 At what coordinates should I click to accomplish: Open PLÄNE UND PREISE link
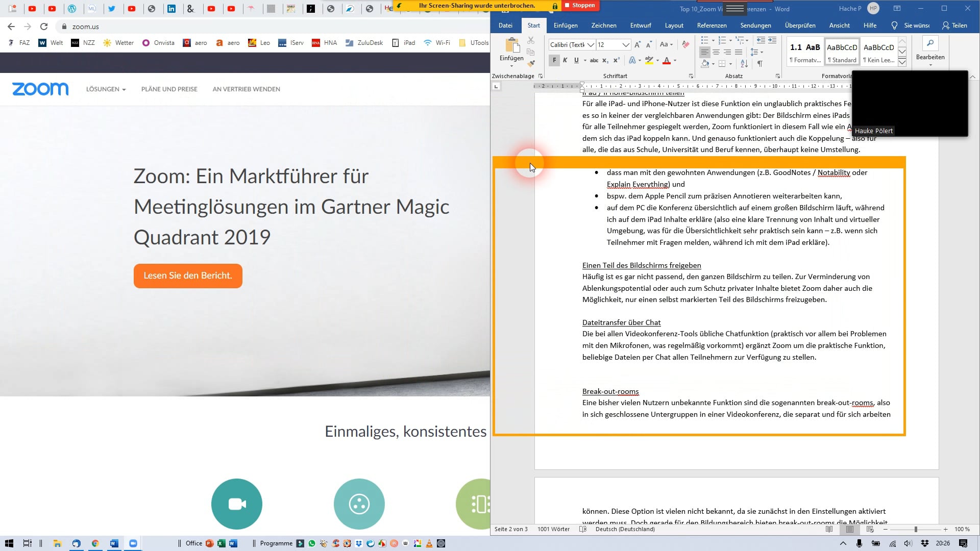coord(169,89)
